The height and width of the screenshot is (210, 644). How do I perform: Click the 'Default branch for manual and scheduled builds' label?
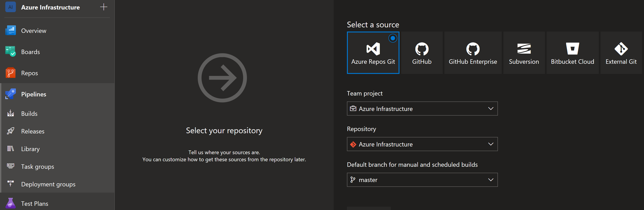point(412,165)
